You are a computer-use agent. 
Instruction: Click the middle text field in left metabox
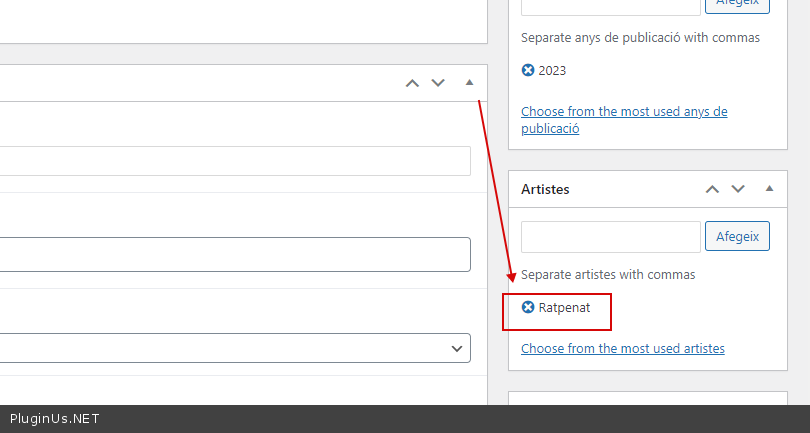point(235,254)
